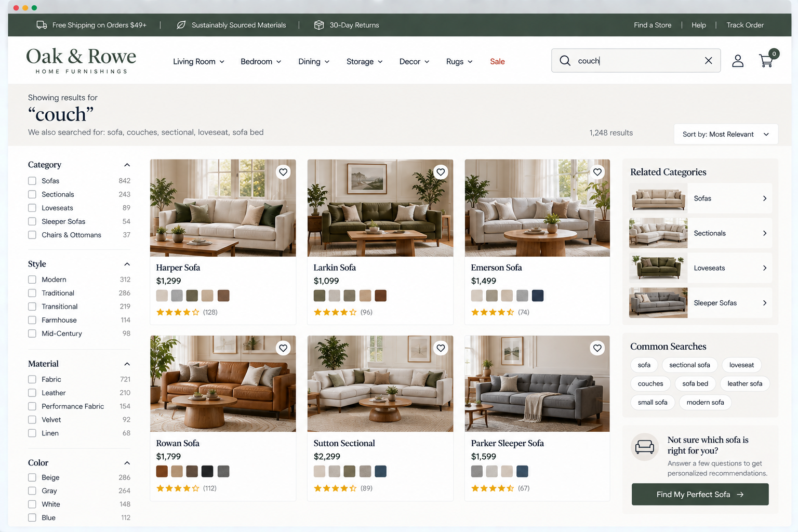798x532 pixels.
Task: Open the user account icon
Action: [738, 61]
